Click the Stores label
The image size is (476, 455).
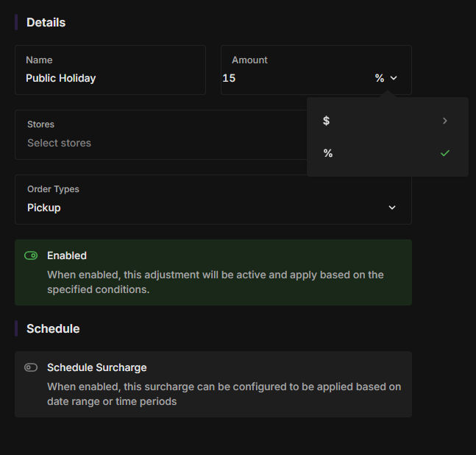(40, 124)
